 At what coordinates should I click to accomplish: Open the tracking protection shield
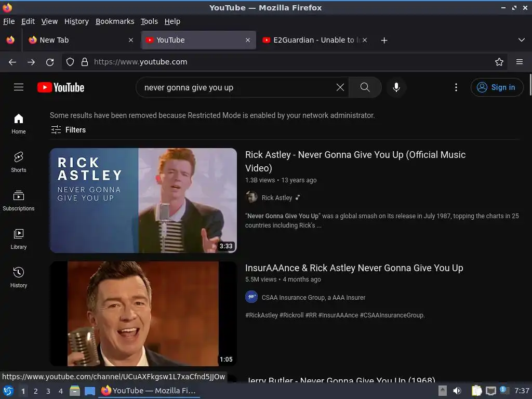[x=70, y=62]
